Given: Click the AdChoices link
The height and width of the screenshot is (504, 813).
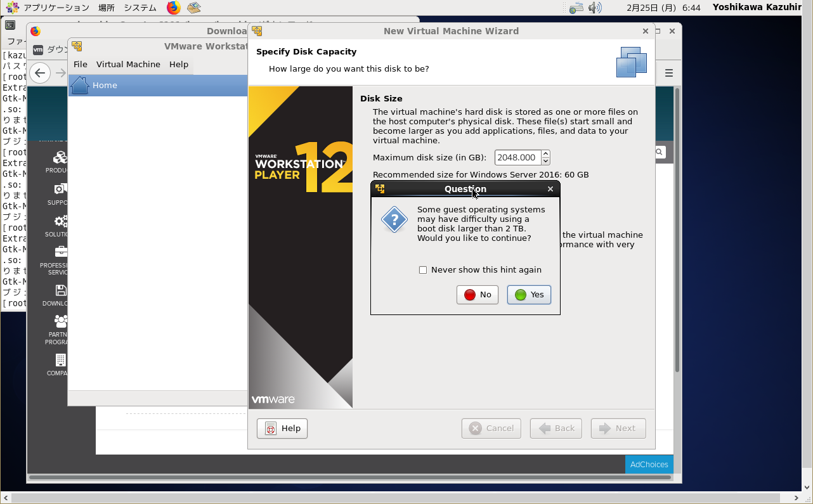Looking at the screenshot, I should click(x=649, y=465).
